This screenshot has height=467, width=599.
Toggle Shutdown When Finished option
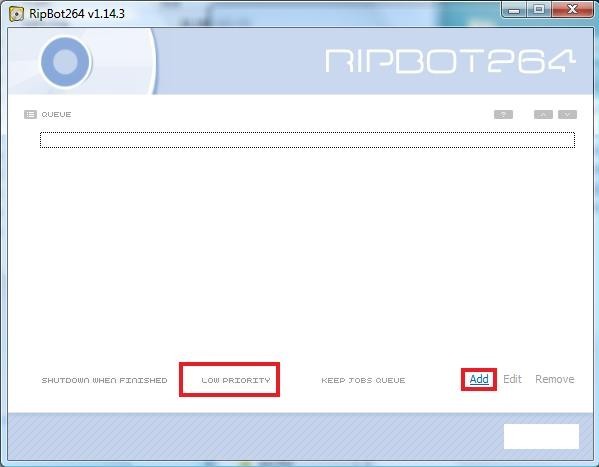tap(104, 380)
